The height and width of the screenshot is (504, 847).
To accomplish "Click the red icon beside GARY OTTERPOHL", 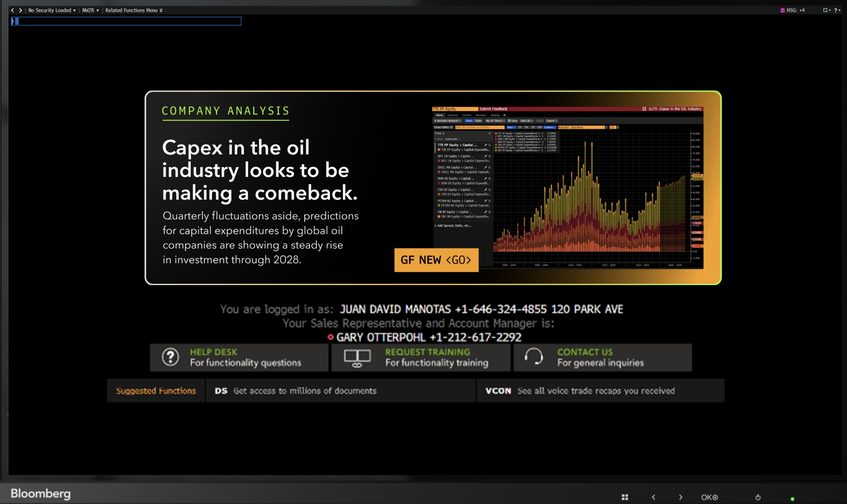I will pyautogui.click(x=330, y=337).
